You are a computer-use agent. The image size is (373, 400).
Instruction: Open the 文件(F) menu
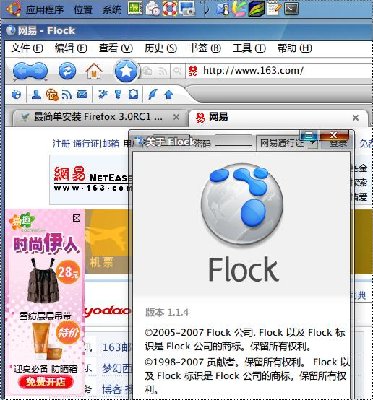pyautogui.click(x=27, y=48)
